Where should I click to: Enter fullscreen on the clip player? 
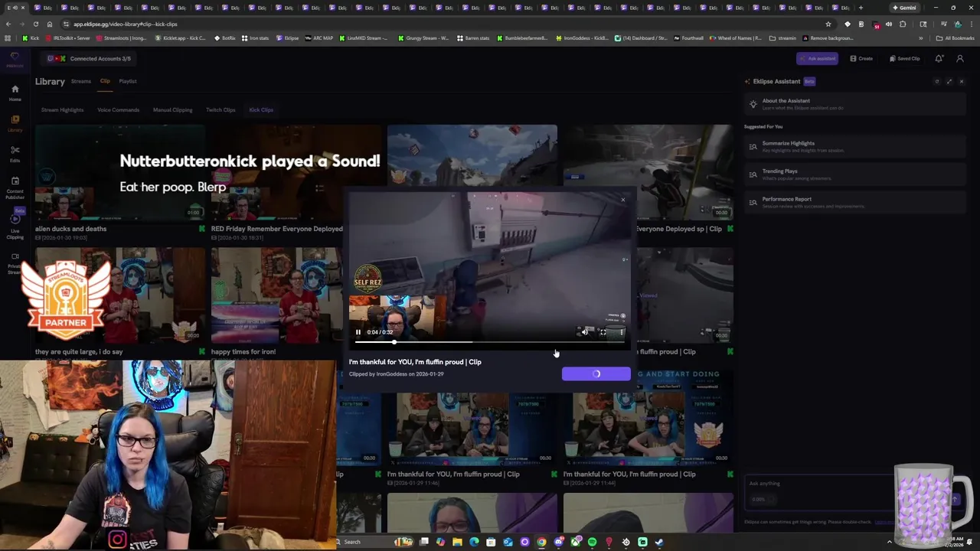point(603,332)
